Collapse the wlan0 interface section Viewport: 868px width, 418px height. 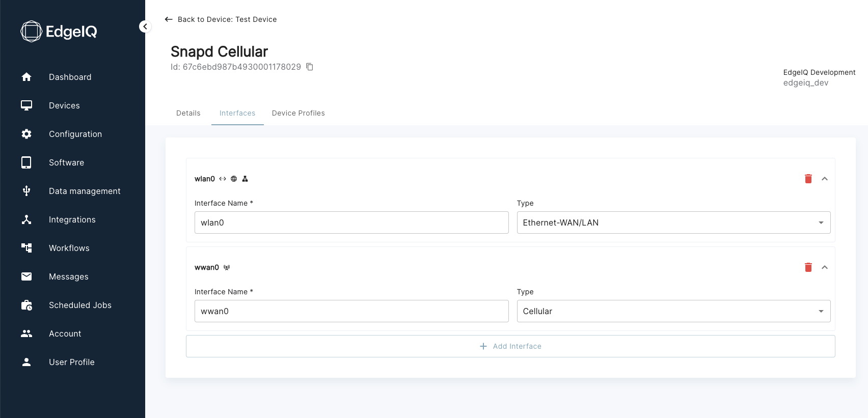[x=825, y=179]
